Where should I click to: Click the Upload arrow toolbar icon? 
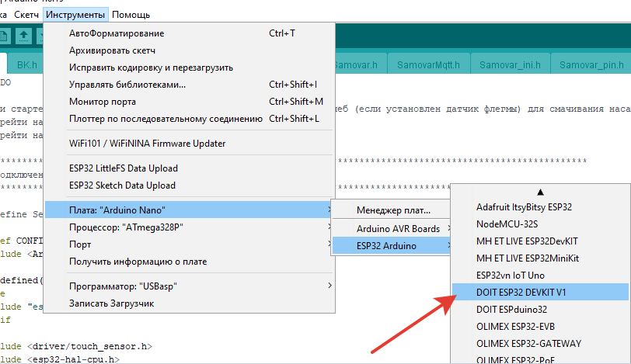(24, 36)
